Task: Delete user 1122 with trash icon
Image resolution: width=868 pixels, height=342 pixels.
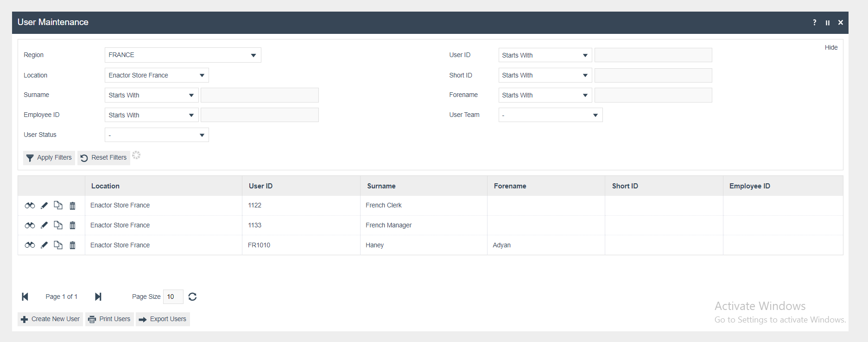Action: pos(72,206)
